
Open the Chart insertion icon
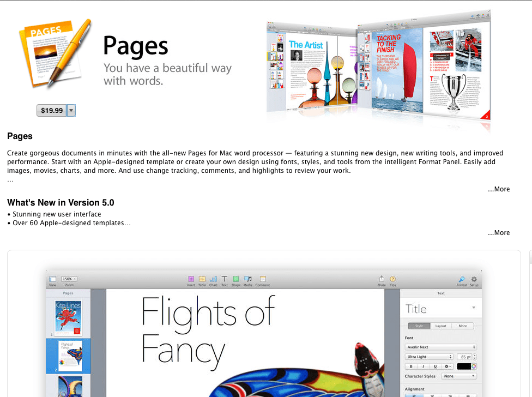(213, 279)
